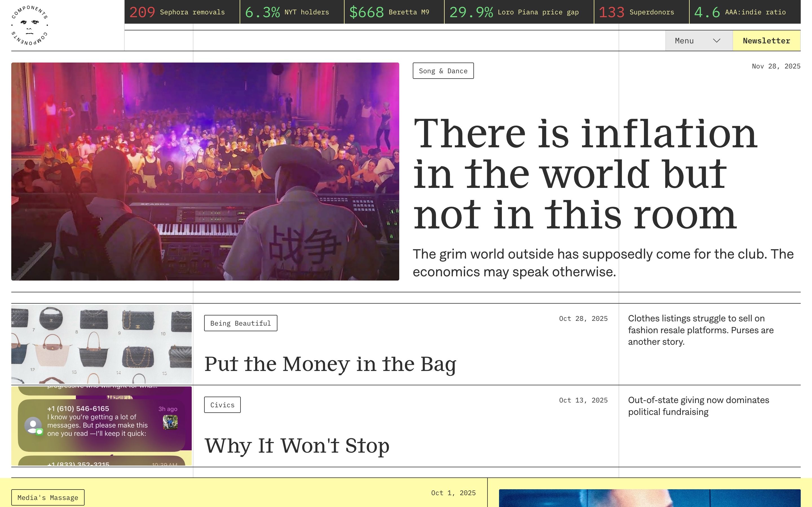Open the Media's Massage category tag
Viewport: 812px width, 507px height.
pyautogui.click(x=48, y=498)
